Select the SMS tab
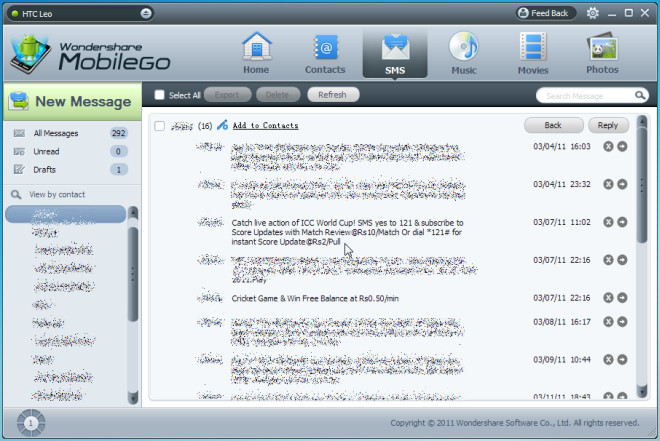Viewport: 660px width, 441px height. pos(395,54)
